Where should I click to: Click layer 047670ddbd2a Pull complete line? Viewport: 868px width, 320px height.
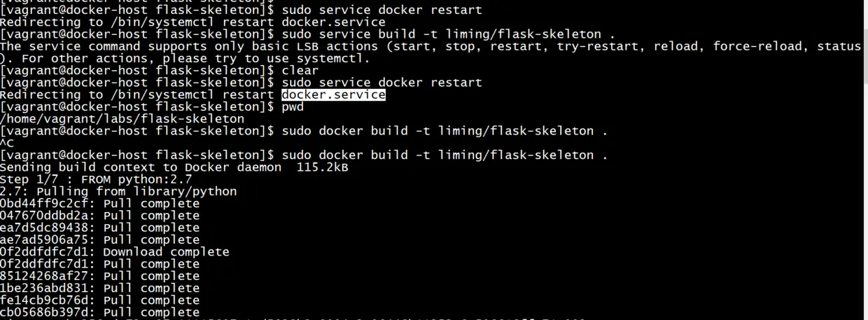pos(99,216)
